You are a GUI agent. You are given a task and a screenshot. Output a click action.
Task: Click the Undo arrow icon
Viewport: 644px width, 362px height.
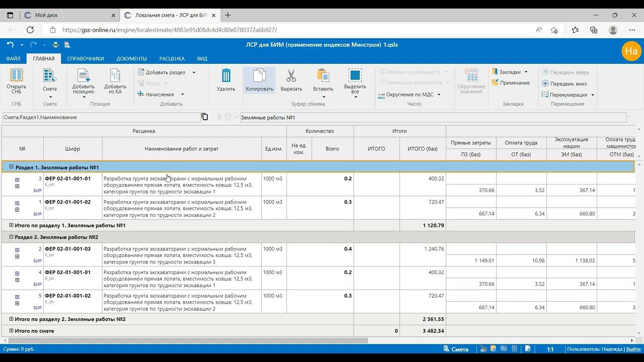pos(10,45)
